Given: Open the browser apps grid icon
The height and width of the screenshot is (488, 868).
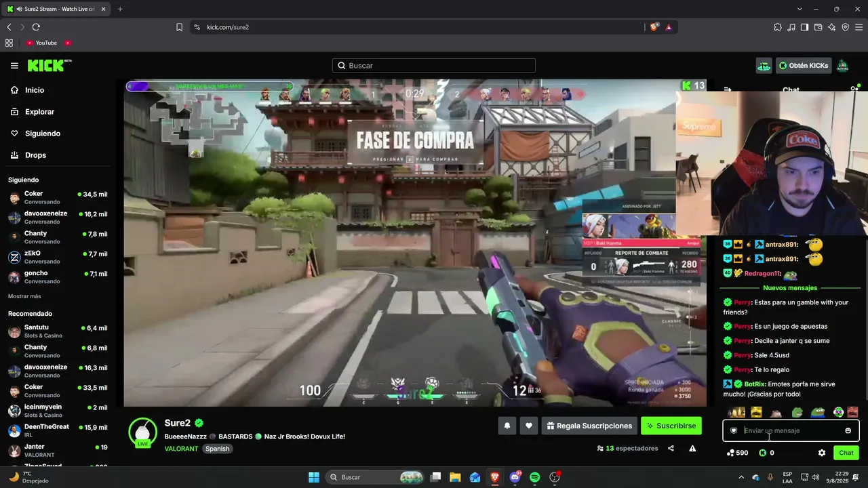Looking at the screenshot, I should pos(9,43).
